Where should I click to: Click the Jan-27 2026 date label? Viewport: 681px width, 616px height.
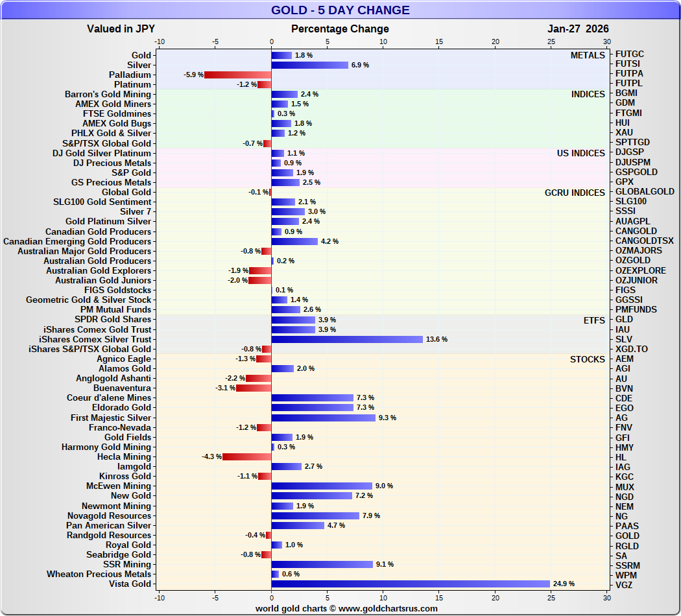pos(578,29)
